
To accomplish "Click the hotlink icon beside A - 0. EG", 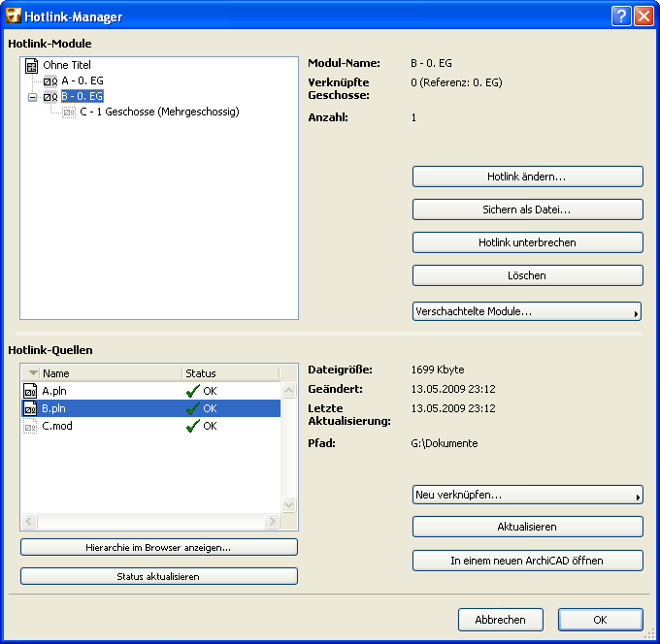I will pyautogui.click(x=50, y=81).
